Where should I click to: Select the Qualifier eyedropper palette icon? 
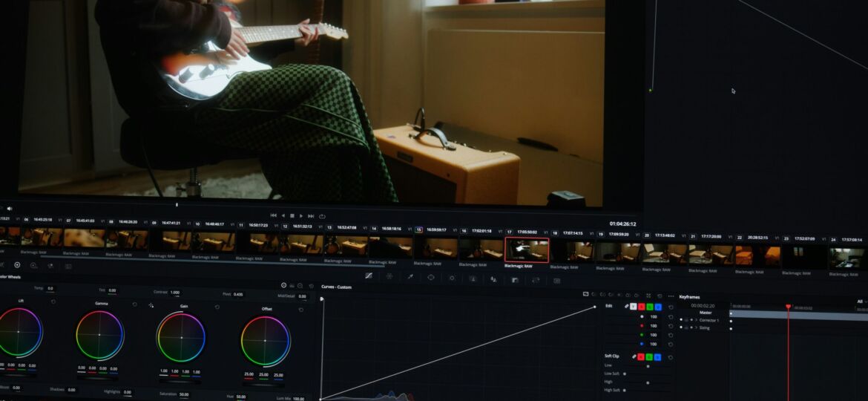pyautogui.click(x=410, y=277)
